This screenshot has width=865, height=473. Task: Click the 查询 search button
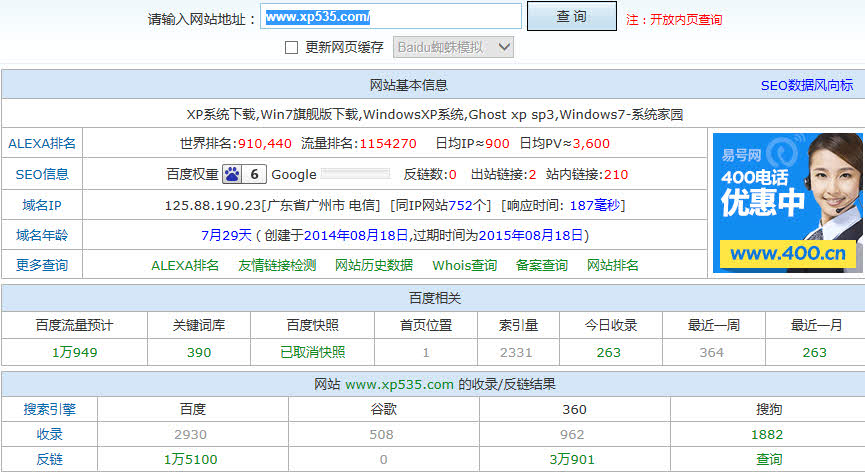point(571,17)
